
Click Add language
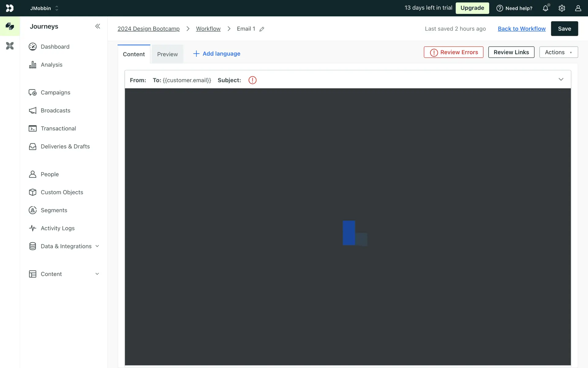pos(217,54)
